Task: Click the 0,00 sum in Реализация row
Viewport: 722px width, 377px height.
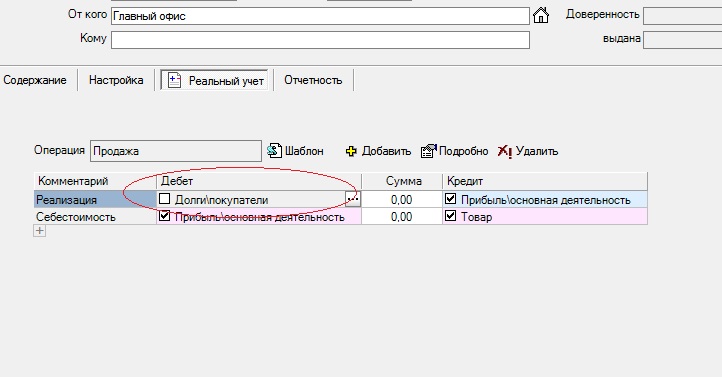Action: [402, 199]
